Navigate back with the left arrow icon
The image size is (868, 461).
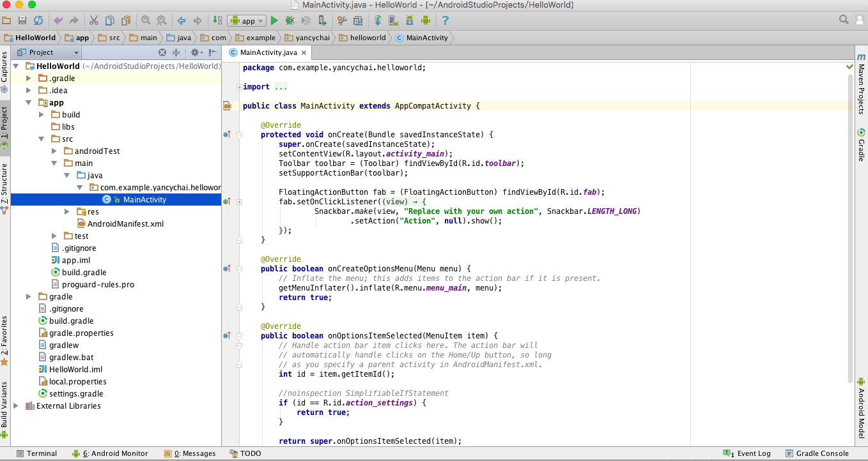coord(182,20)
